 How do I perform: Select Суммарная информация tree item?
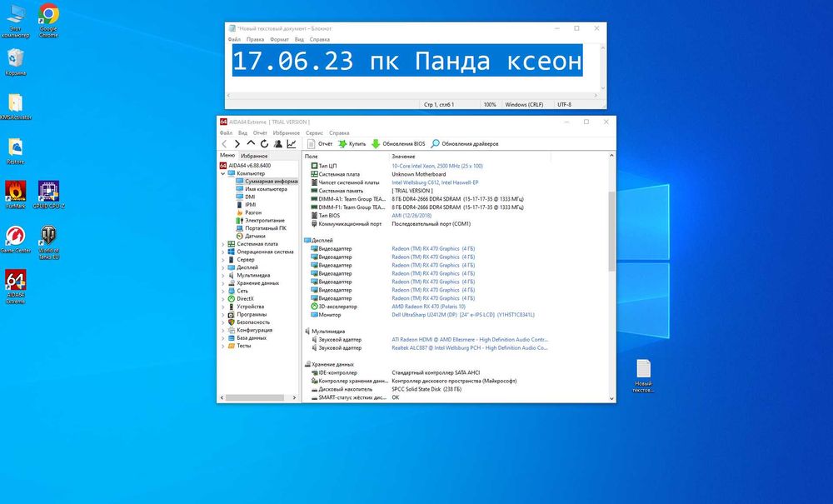[267, 181]
